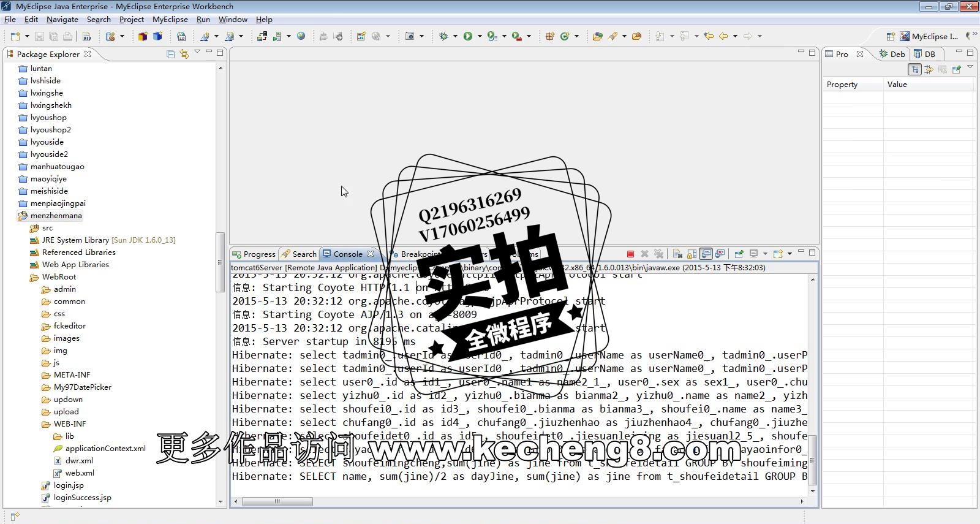980x524 pixels.
Task: Click the binary 010 toolbar icon
Action: pyautogui.click(x=87, y=36)
